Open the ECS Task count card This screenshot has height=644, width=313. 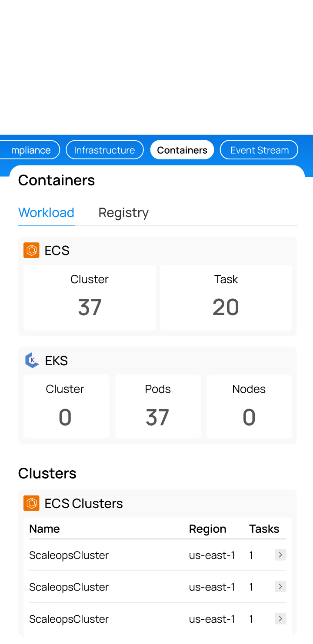point(226,297)
